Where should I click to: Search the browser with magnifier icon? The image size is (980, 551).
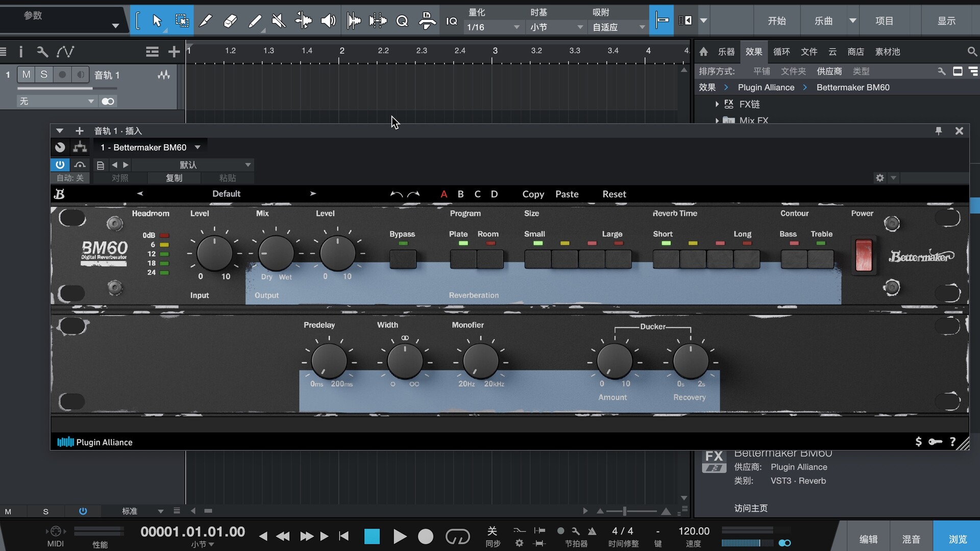(972, 52)
